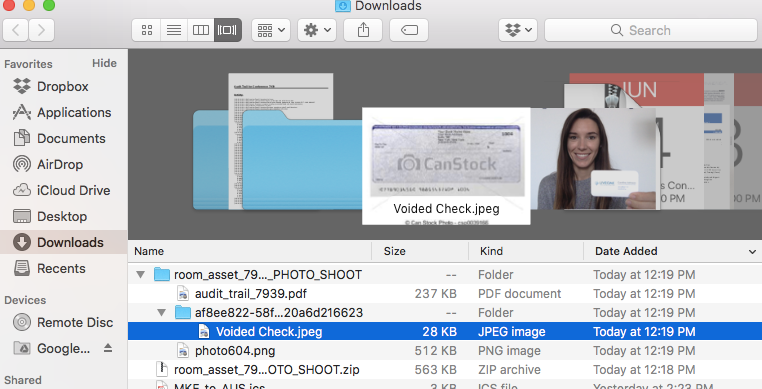Click the photo604.png file icon
The width and height of the screenshot is (762, 389).
pos(183,351)
